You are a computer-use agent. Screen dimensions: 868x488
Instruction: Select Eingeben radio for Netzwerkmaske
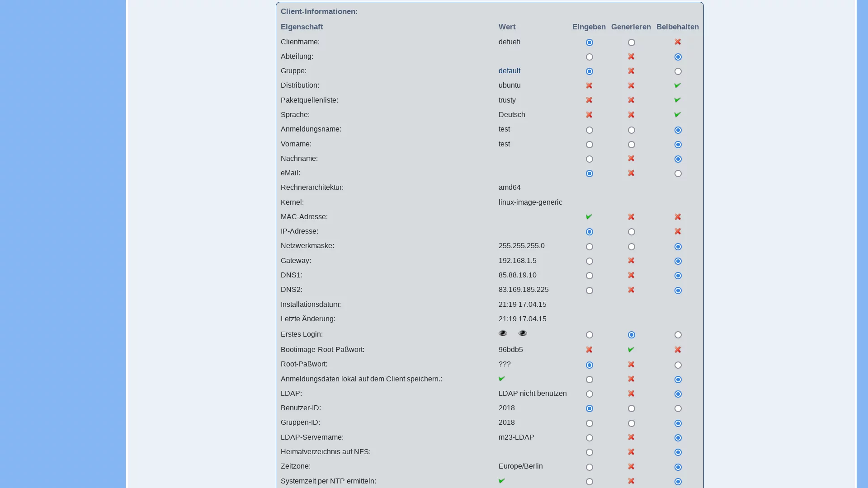pos(589,247)
